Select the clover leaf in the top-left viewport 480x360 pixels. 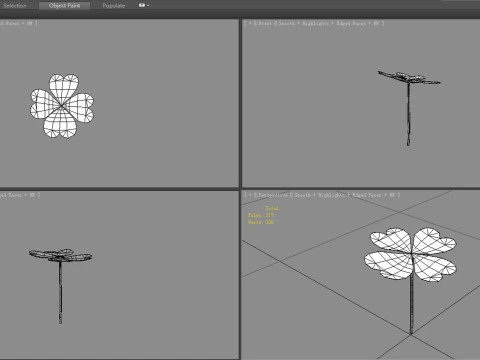click(x=62, y=106)
